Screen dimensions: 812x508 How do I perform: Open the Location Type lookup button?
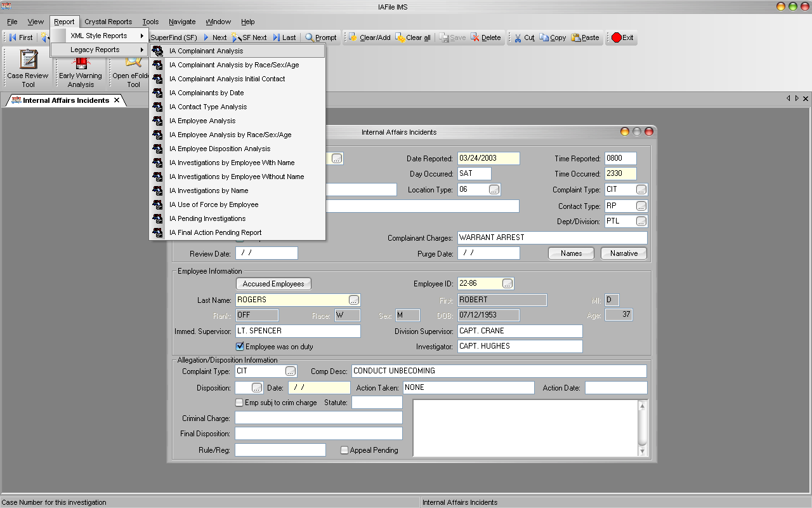494,189
